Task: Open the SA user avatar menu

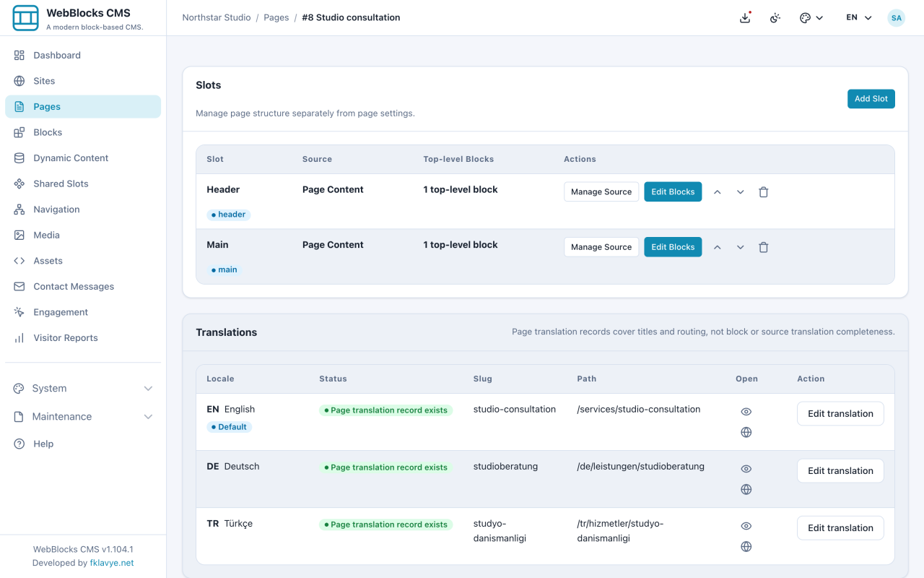Action: (896, 18)
